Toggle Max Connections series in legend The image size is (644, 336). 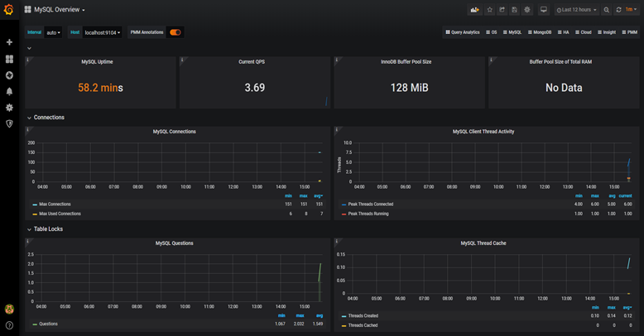55,204
